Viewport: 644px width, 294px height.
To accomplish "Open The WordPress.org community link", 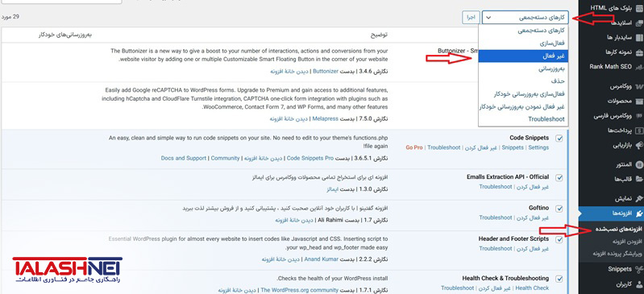I will coord(300,290).
